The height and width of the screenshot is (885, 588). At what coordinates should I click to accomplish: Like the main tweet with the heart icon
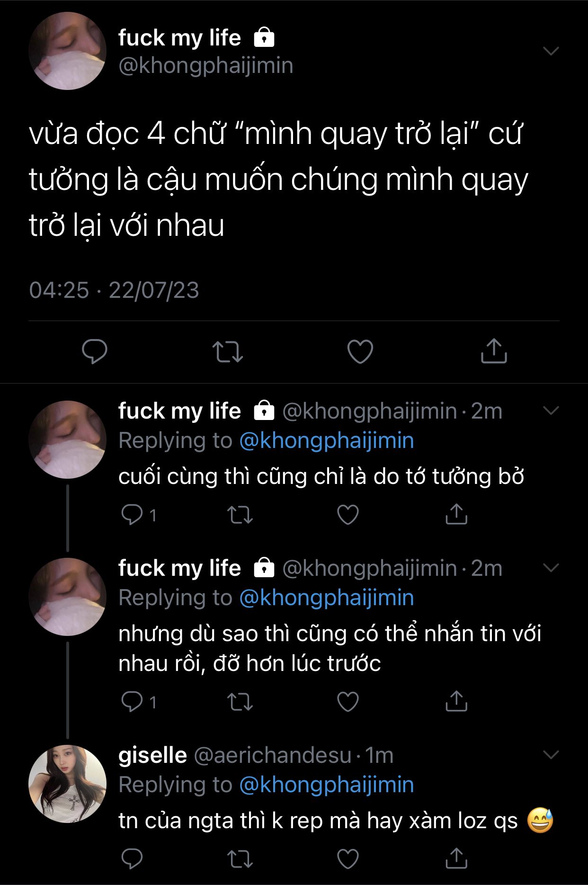click(360, 351)
